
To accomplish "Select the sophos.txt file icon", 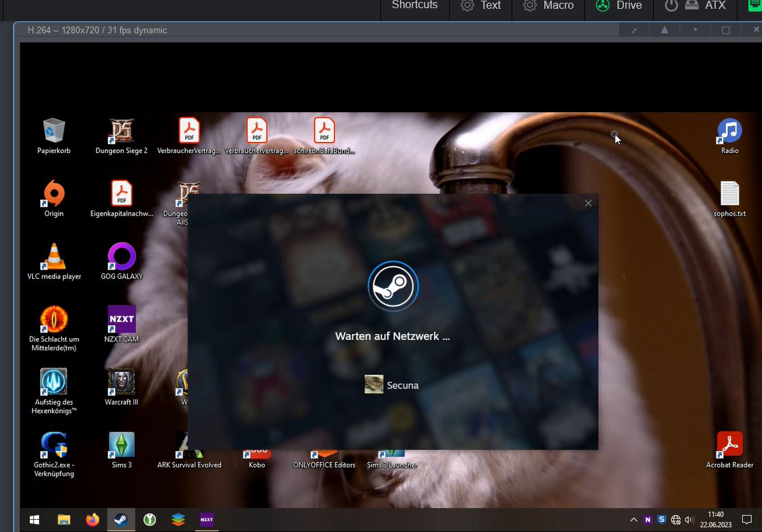I will click(x=729, y=199).
